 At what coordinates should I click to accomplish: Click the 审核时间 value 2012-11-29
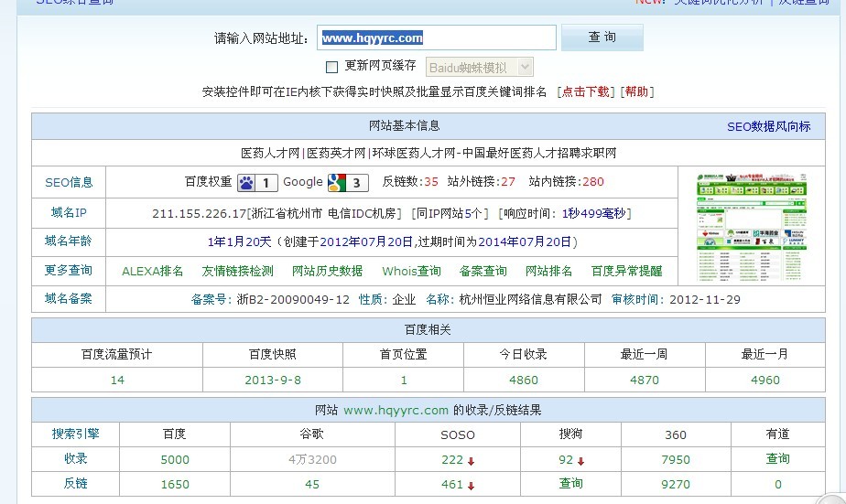point(705,300)
